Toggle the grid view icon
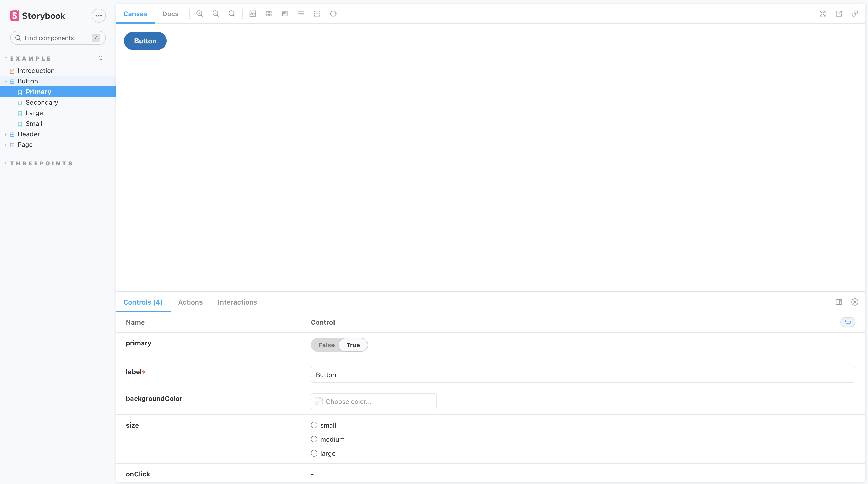The image size is (868, 484). click(269, 14)
